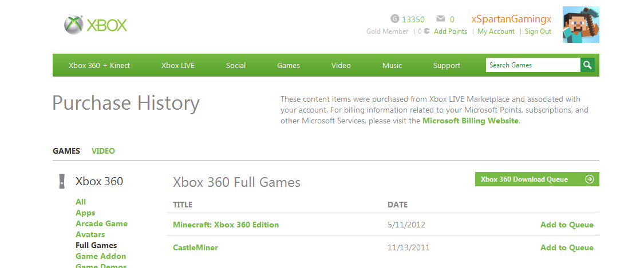This screenshot has height=268, width=644.
Task: Open the Microsoft Billing Website link
Action: (x=471, y=121)
